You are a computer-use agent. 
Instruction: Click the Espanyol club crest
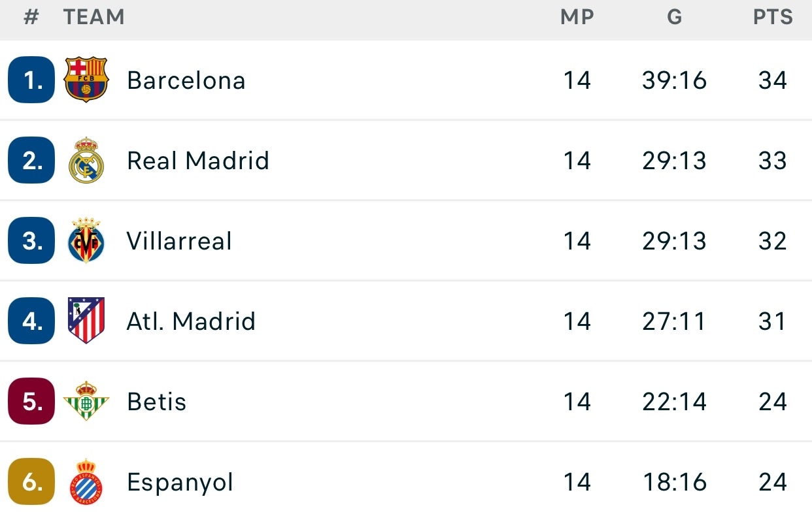[86, 482]
